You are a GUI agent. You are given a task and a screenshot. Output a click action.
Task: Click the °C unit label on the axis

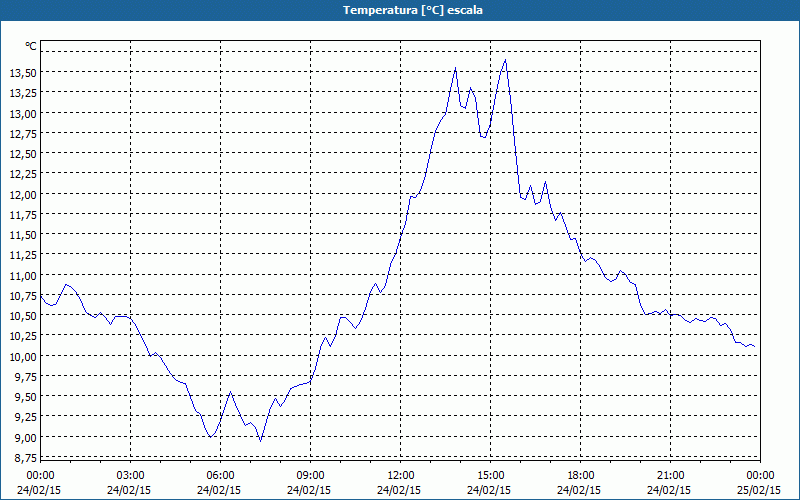click(31, 46)
